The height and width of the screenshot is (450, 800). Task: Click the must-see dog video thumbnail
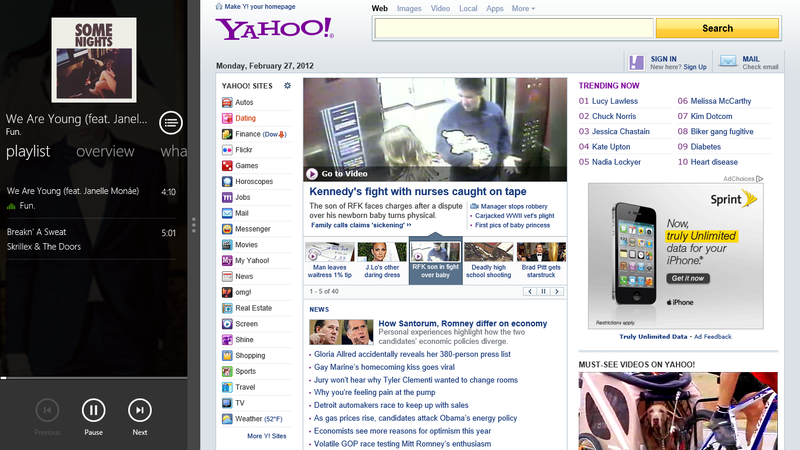click(678, 411)
